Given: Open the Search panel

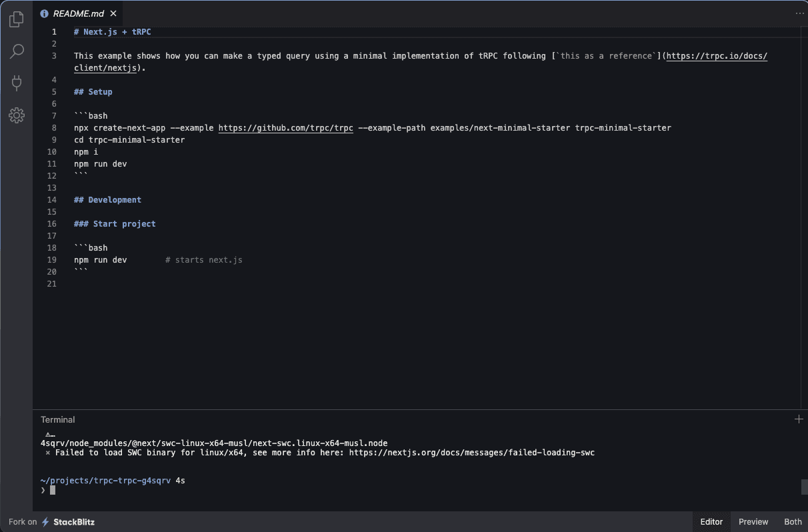Looking at the screenshot, I should [x=16, y=51].
